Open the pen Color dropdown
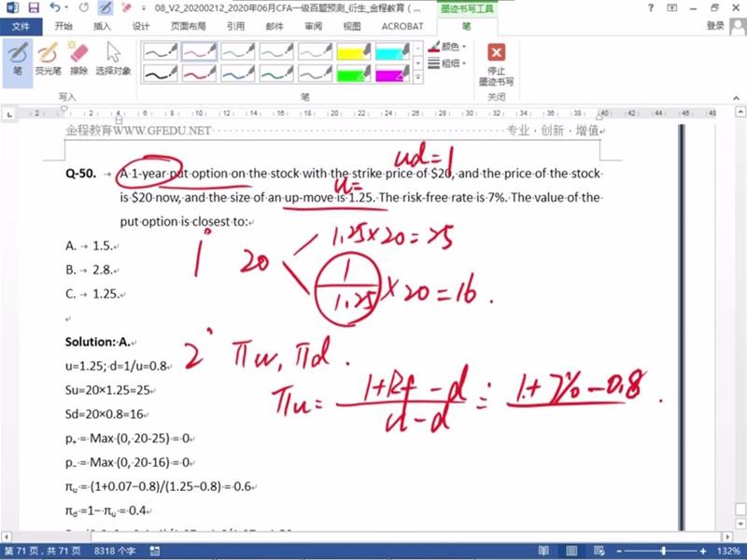Image resolution: width=747 pixels, height=560 pixels. coord(447,47)
